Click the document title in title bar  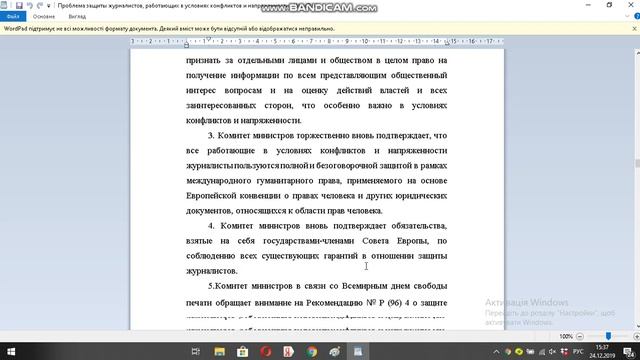(171, 6)
